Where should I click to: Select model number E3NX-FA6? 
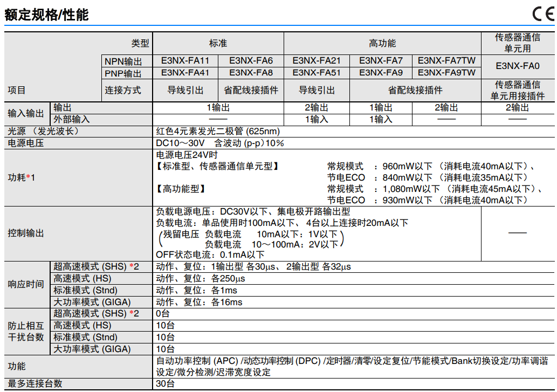point(251,61)
